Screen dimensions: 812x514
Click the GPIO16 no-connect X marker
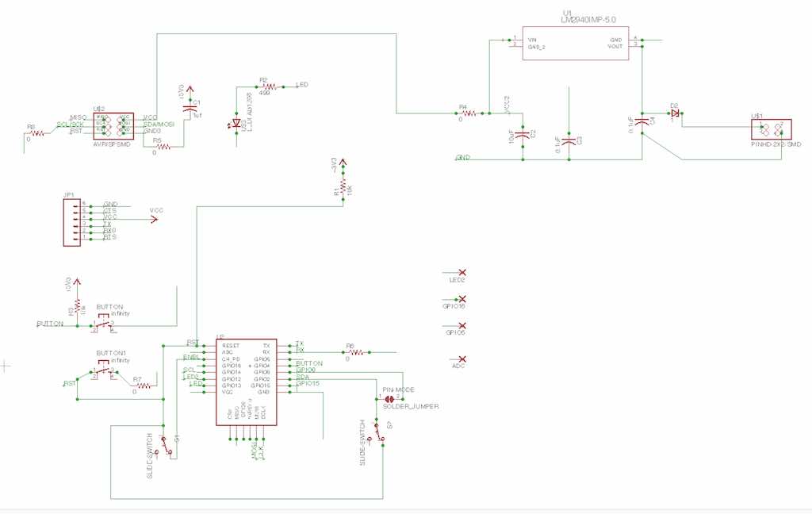(462, 299)
